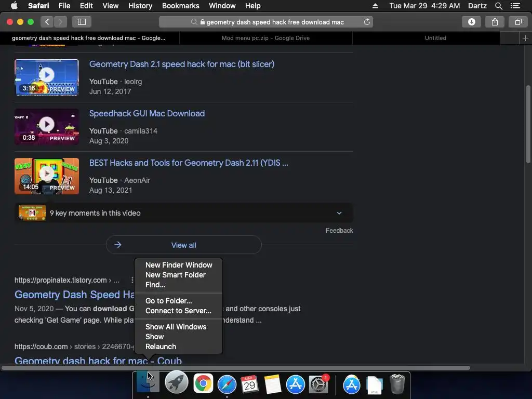532x399 pixels.
Task: Play the 14:05 AeonAir video thumbnail
Action: click(x=46, y=176)
